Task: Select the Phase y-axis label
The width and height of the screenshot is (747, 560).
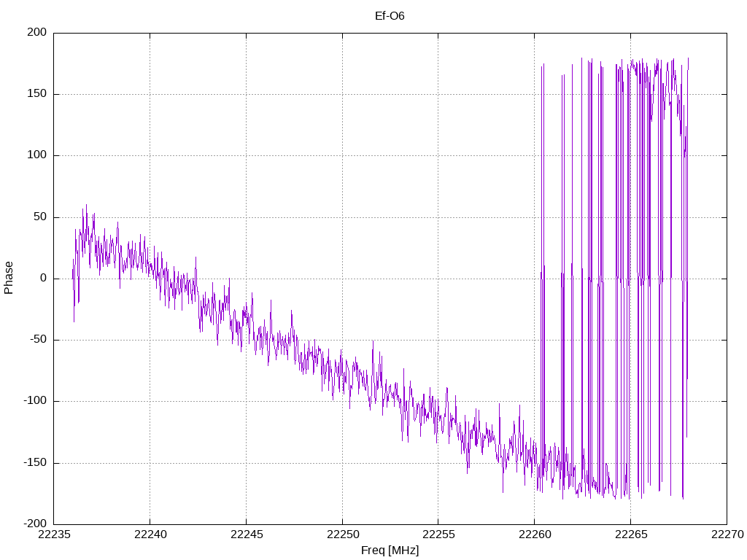Action: point(9,278)
